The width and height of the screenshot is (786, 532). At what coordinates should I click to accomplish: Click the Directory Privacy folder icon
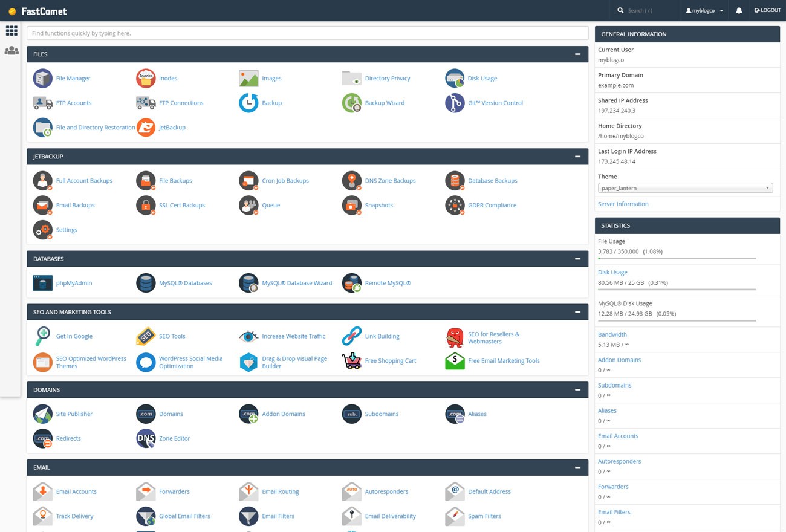coord(352,79)
